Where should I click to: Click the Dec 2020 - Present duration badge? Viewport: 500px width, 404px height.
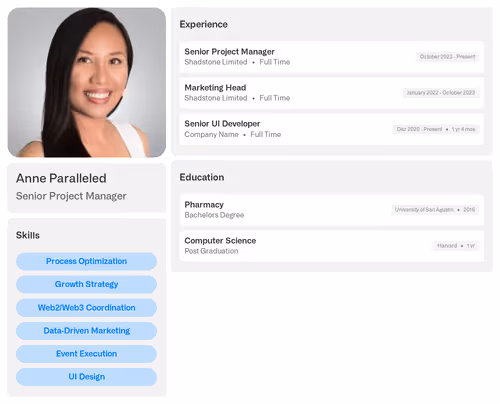(x=436, y=129)
